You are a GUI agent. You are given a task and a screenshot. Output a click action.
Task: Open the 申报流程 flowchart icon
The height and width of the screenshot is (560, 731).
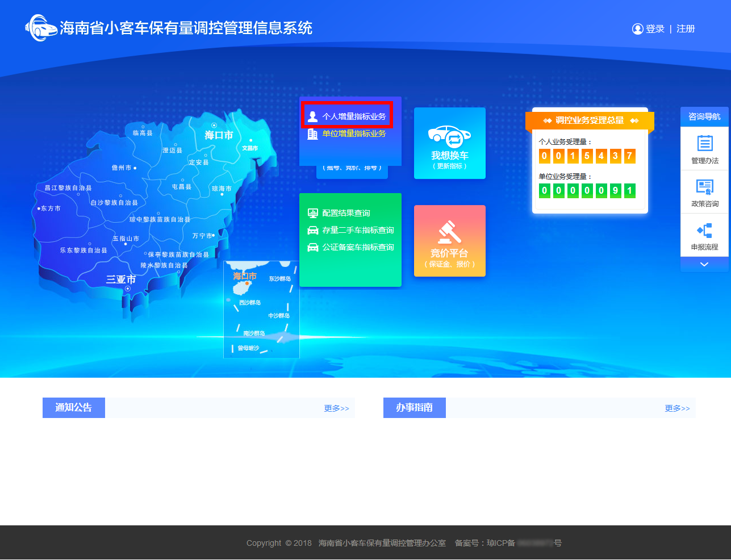[x=704, y=231]
